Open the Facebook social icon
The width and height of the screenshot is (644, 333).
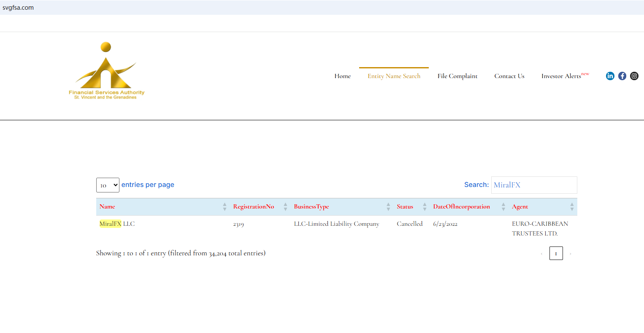pyautogui.click(x=622, y=76)
